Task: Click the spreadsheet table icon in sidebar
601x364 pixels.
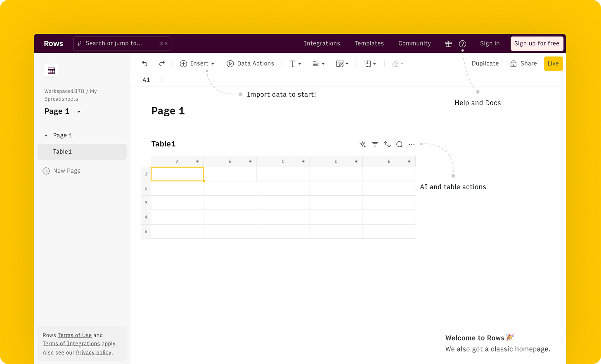Action: pos(51,70)
